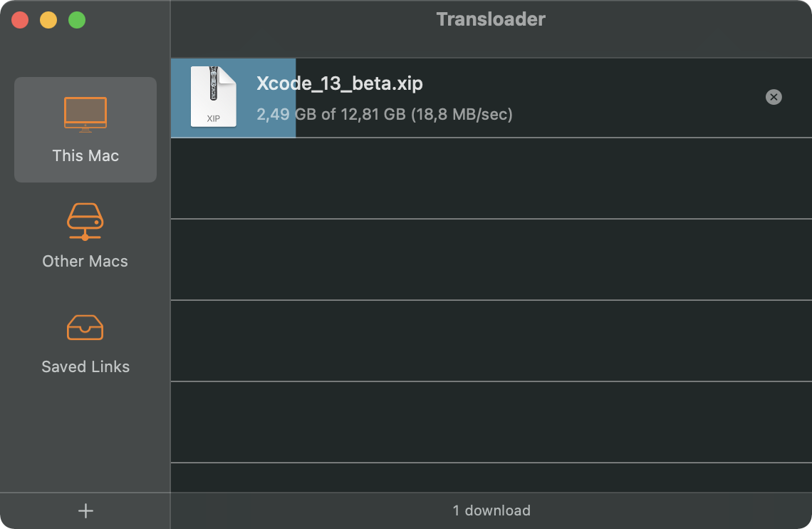Click the gray x circle on the download
Image resolution: width=812 pixels, height=529 pixels.
pyautogui.click(x=774, y=97)
